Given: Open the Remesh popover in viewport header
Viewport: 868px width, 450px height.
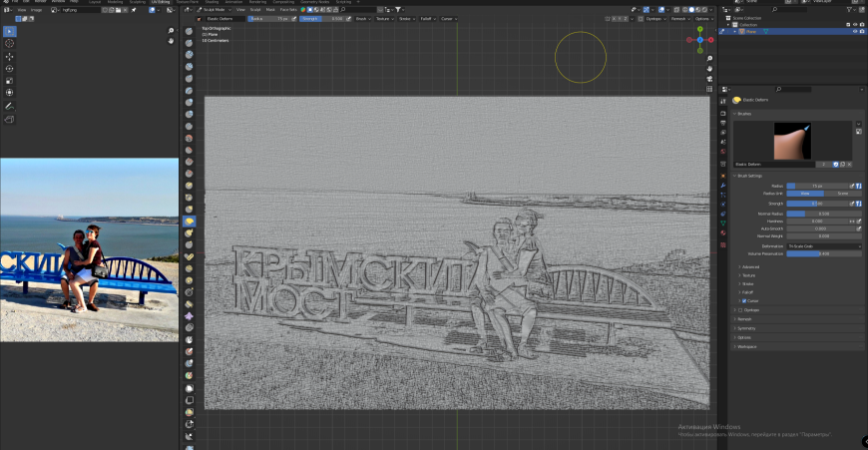Looking at the screenshot, I should [x=679, y=19].
